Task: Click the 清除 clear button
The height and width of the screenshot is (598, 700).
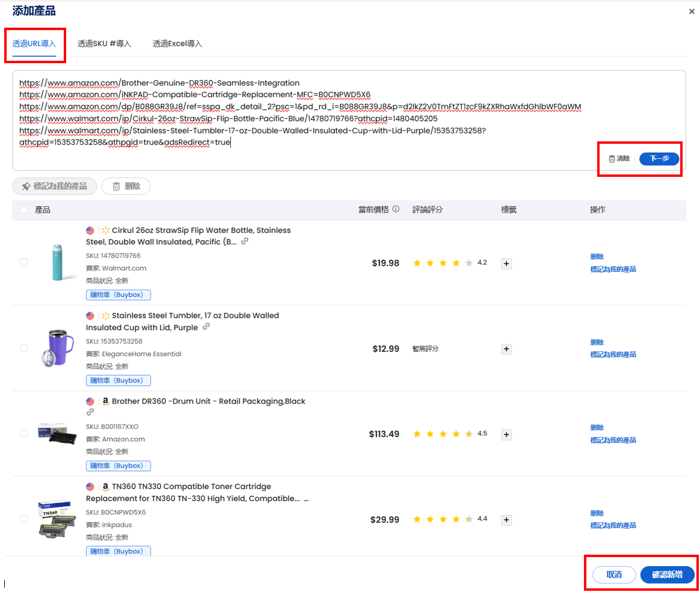Action: (x=619, y=159)
